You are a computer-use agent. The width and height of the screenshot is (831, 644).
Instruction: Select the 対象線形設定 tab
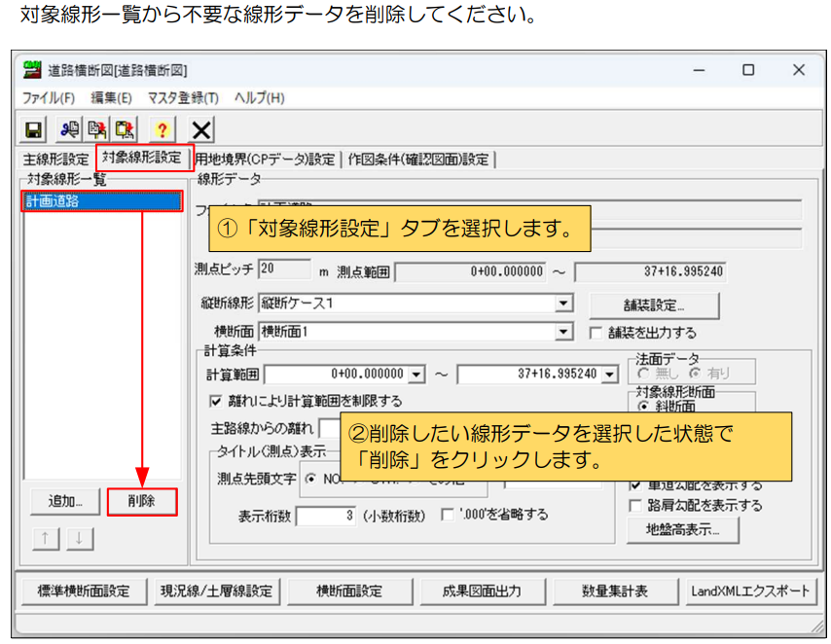pyautogui.click(x=142, y=158)
